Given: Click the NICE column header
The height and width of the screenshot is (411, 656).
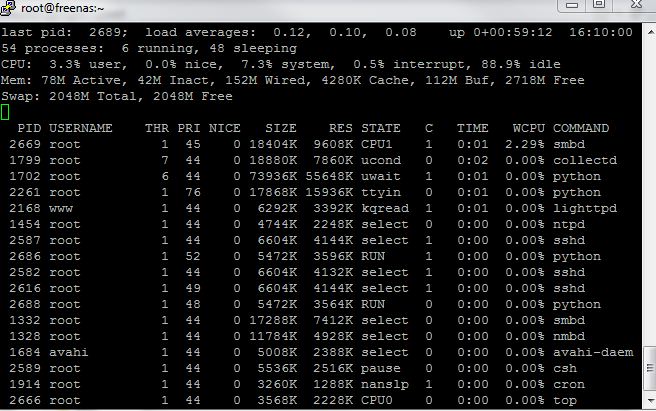Looking at the screenshot, I should point(225,128).
